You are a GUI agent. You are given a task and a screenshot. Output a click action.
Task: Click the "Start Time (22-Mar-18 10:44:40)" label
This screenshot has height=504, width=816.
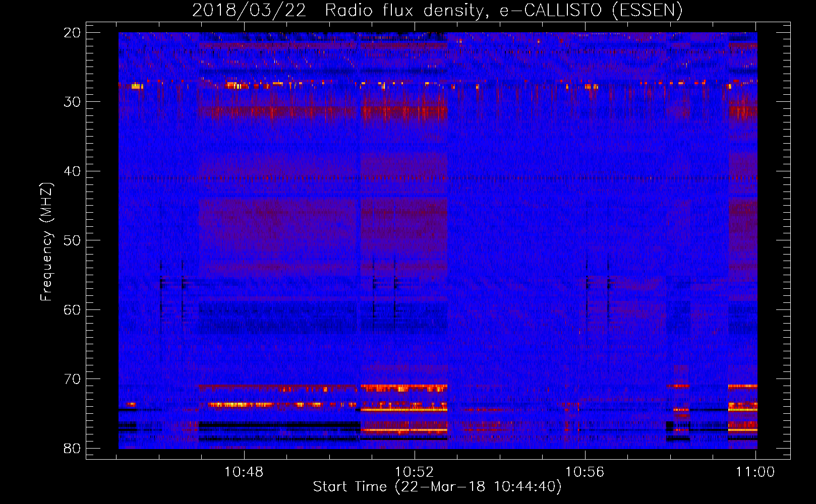point(437,487)
